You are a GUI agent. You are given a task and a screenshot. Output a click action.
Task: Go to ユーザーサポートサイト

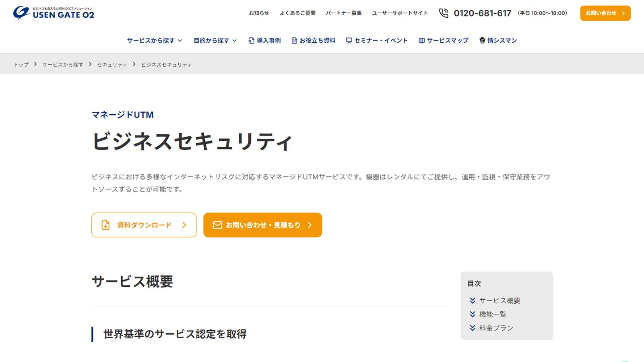[400, 13]
